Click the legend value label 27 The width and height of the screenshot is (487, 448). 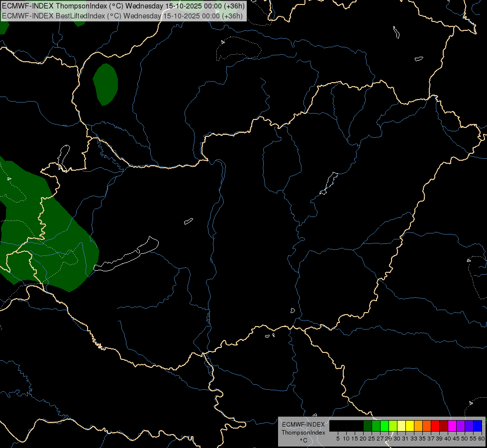coord(380,439)
